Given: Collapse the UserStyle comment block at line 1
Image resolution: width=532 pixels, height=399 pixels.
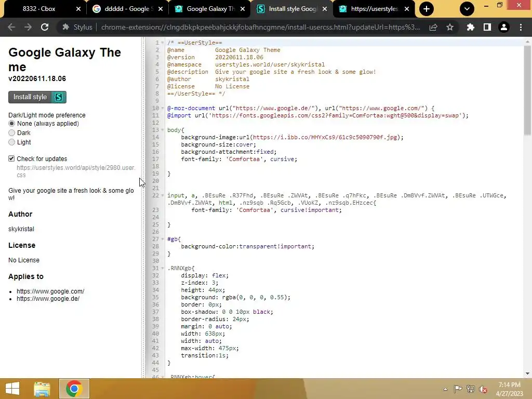Looking at the screenshot, I should coord(163,43).
